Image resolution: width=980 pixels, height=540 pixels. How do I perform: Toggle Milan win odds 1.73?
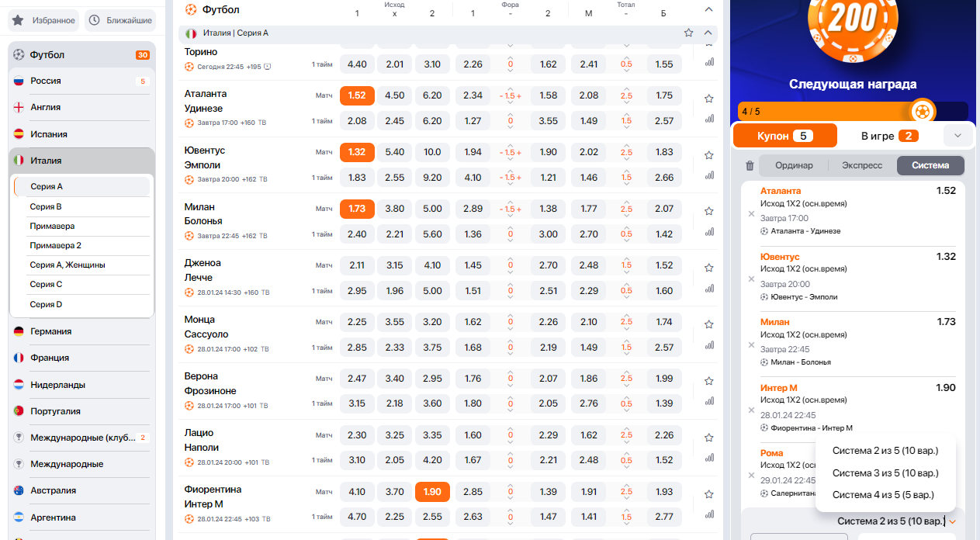click(x=357, y=209)
